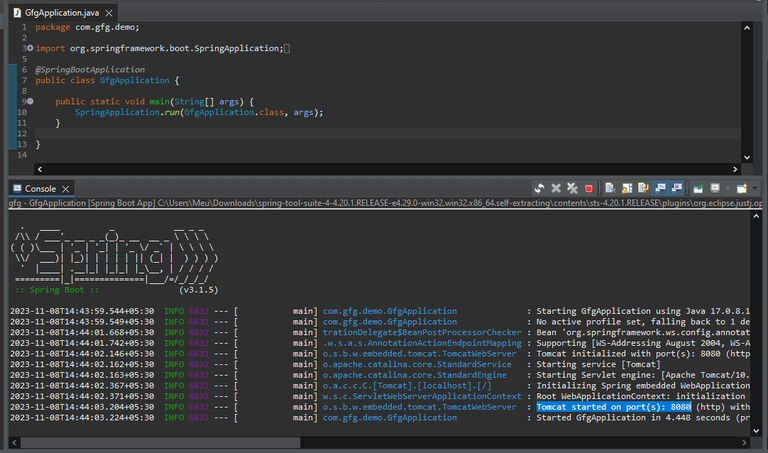
Task: Click the Relaunch icon in Console toolbar
Action: click(x=539, y=188)
